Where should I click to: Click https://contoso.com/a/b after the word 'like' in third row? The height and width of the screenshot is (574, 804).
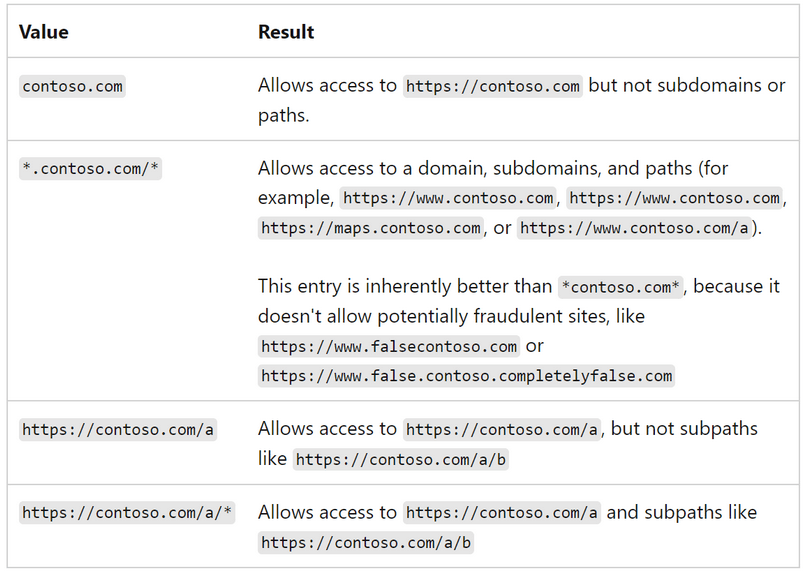pyautogui.click(x=400, y=459)
